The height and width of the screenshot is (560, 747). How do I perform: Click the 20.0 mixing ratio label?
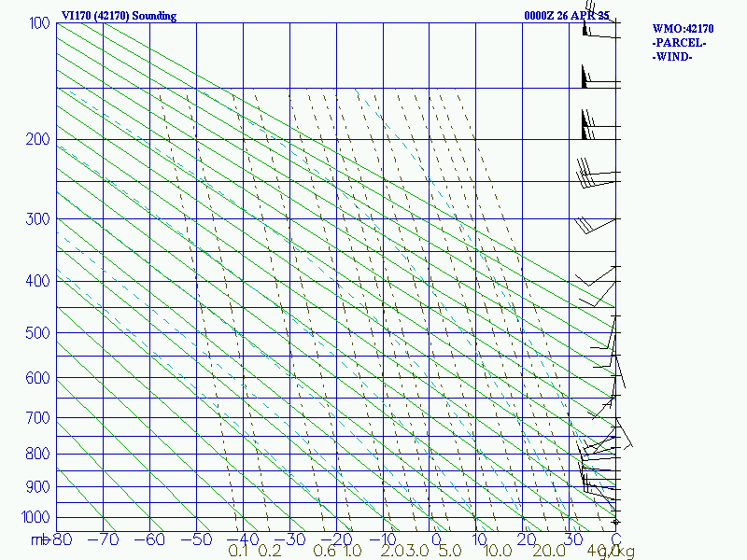[x=549, y=551]
